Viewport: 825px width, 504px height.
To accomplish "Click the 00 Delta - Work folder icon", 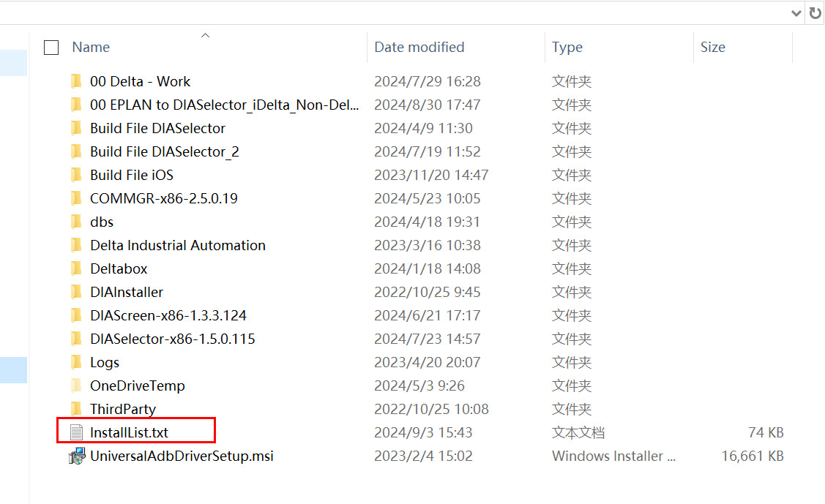I will point(77,81).
